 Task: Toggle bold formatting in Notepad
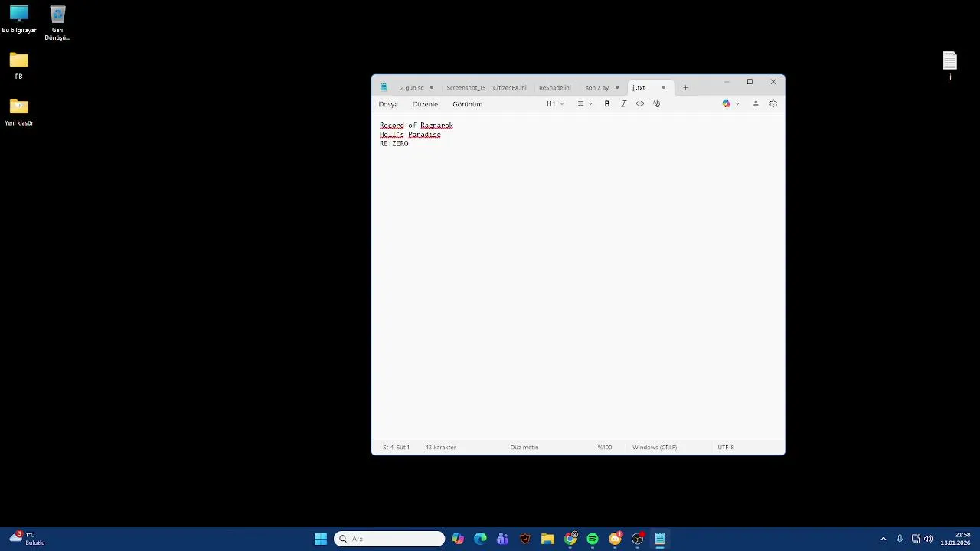pos(607,104)
